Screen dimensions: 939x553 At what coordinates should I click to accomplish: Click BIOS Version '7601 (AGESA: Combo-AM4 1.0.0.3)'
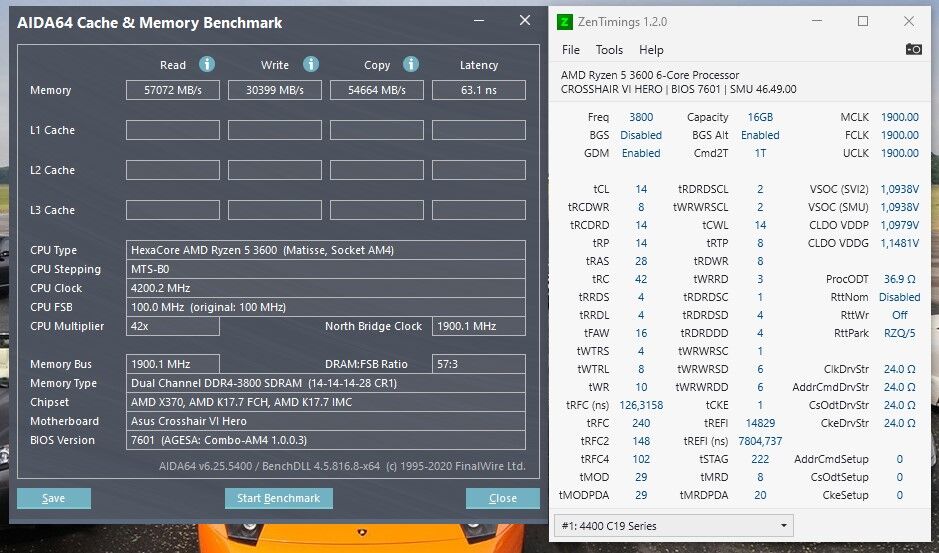tap(326, 440)
